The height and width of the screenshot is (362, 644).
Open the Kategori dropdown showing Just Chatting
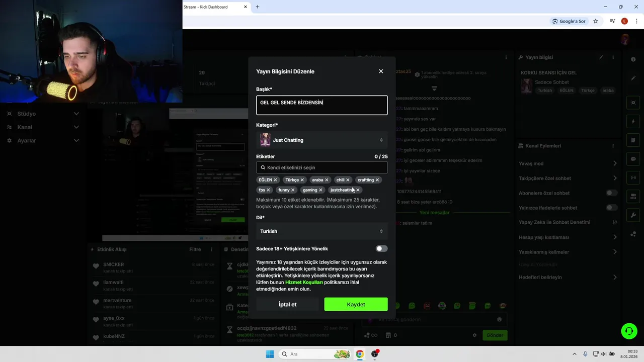[322, 140]
